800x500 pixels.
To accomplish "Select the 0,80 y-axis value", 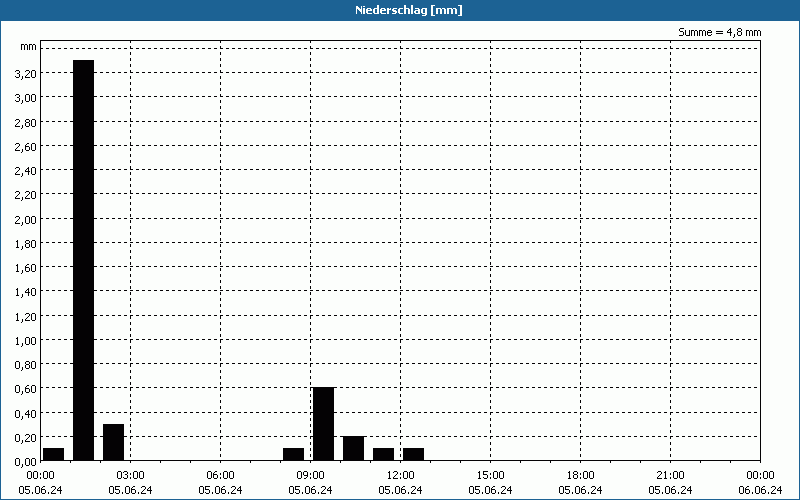I will pos(26,365).
